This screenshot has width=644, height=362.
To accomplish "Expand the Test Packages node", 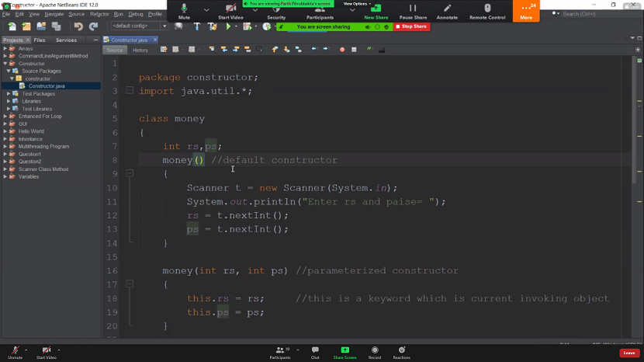I will click(x=9, y=94).
